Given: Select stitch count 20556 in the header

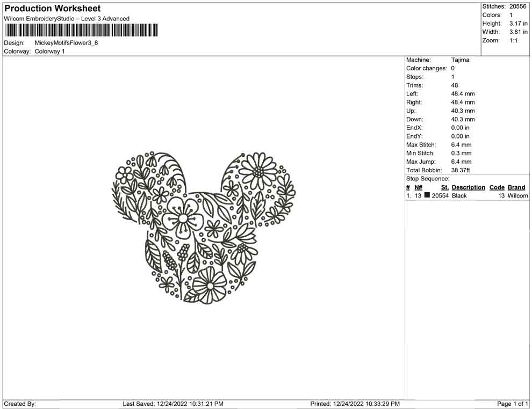Looking at the screenshot, I should [517, 6].
